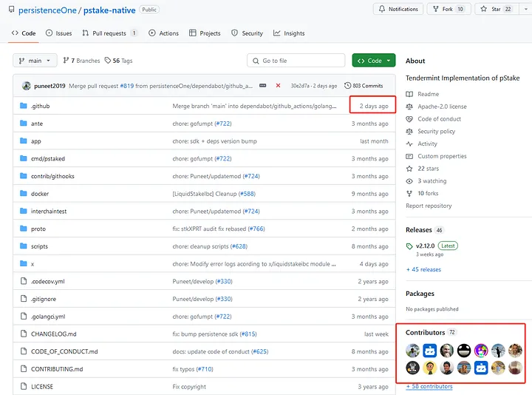Click the Notifications button

398,10
